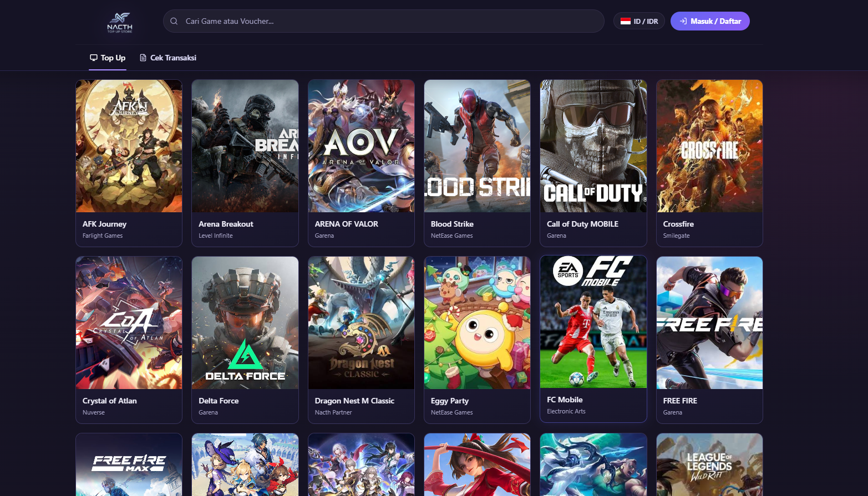The height and width of the screenshot is (496, 868).
Task: Click the AFK Journey title text
Action: [104, 224]
